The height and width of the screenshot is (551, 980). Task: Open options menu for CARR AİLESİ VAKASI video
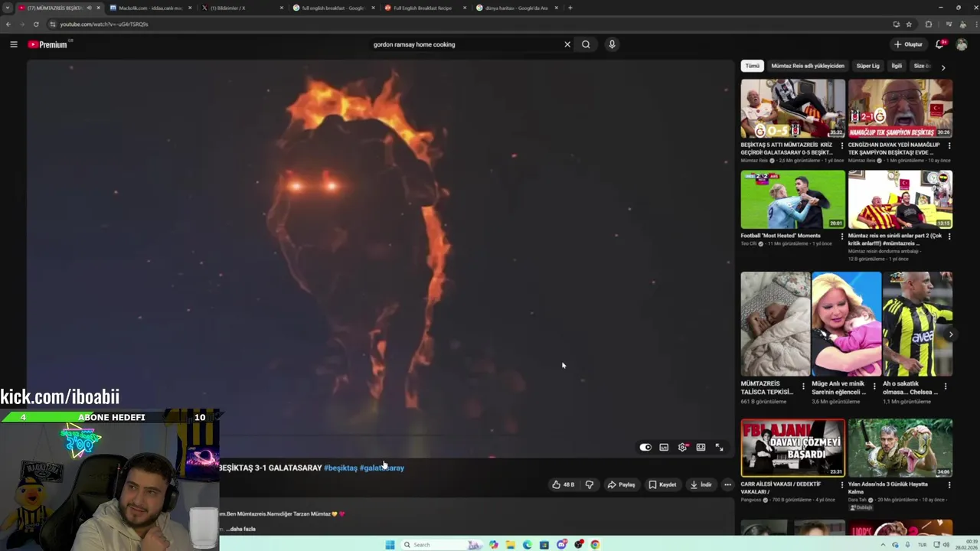[x=842, y=484]
